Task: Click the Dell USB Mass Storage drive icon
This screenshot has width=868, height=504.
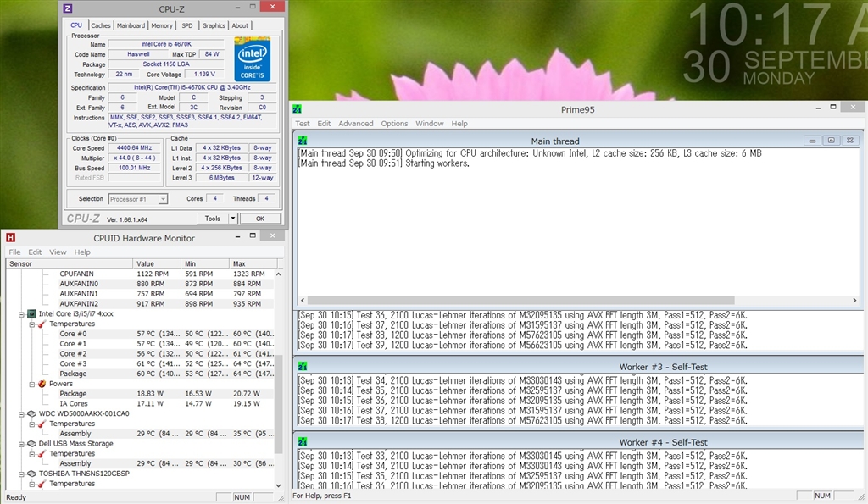Action: pos(32,443)
